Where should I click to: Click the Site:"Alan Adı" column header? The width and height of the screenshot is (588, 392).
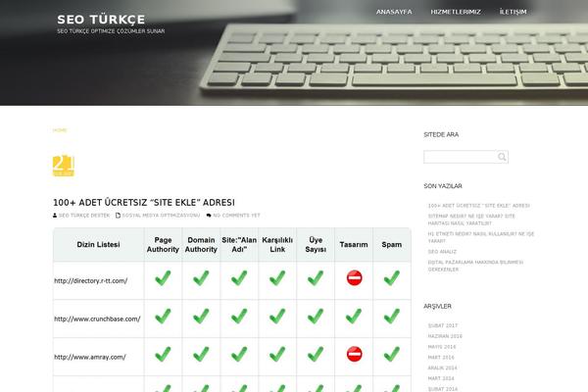coord(239,245)
